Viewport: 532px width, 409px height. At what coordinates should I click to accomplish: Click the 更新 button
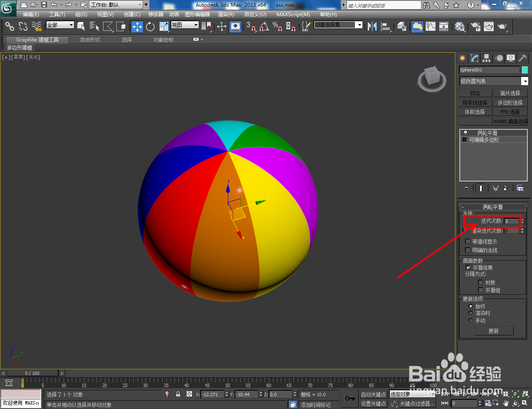[x=494, y=331]
